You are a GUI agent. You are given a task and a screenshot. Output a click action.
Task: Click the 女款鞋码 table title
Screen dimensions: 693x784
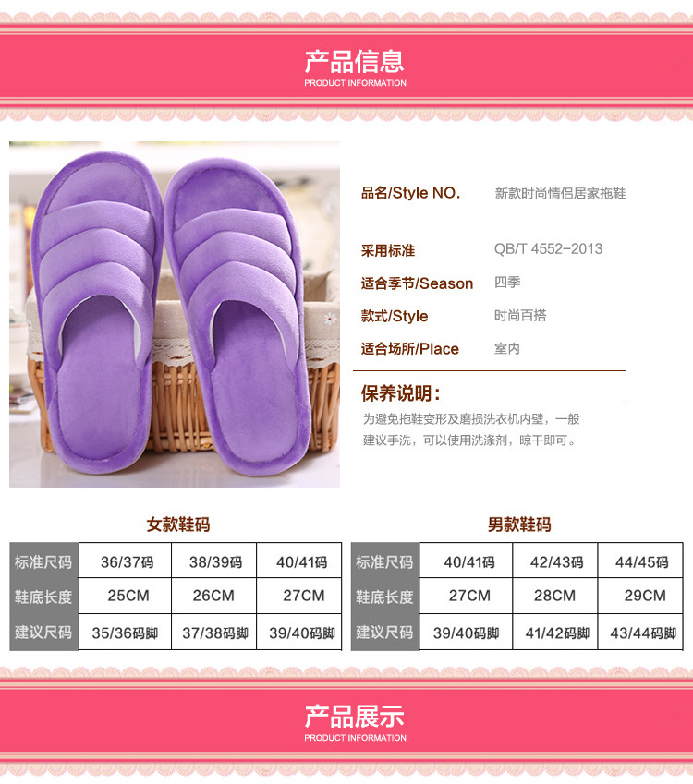178,524
